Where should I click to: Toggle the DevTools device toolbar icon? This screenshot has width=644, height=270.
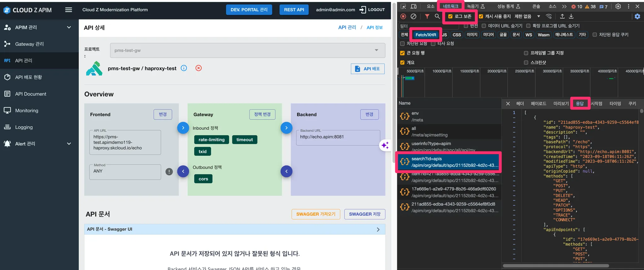coord(414,6)
